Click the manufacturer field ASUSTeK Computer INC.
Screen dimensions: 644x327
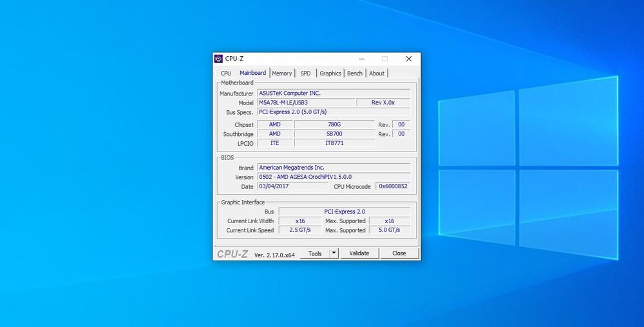[x=334, y=94]
